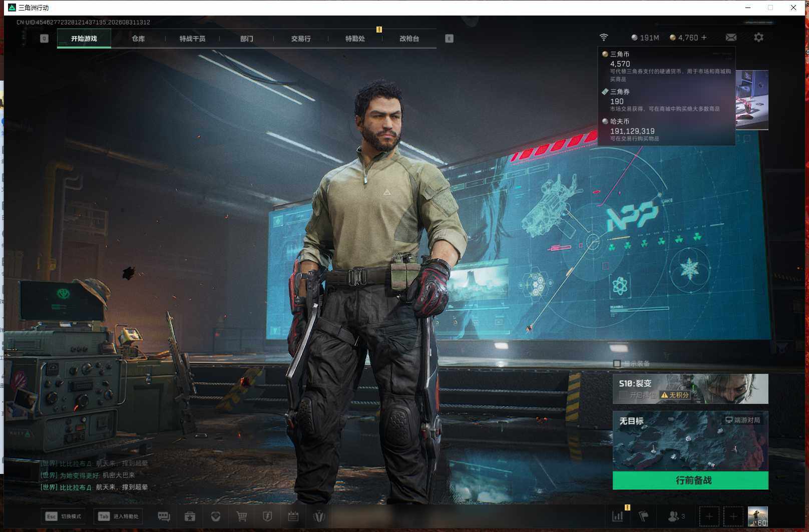
Task: Open the star briefcase icon
Action: (190, 516)
